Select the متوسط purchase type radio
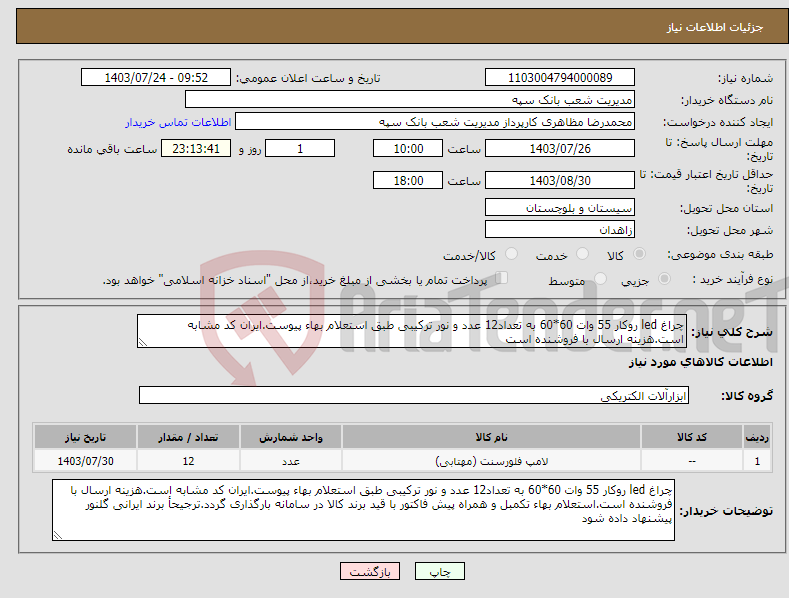The height and width of the screenshot is (598, 789). click(600, 278)
